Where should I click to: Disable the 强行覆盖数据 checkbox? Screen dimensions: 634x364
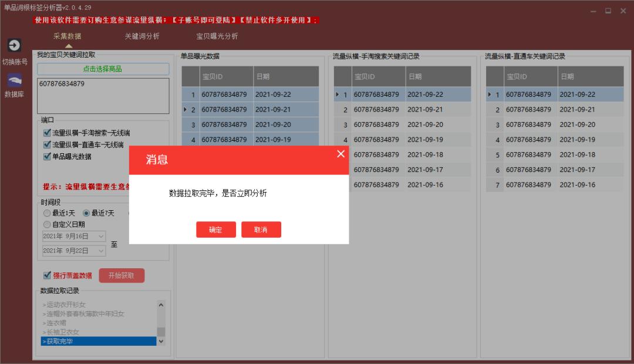(x=46, y=275)
